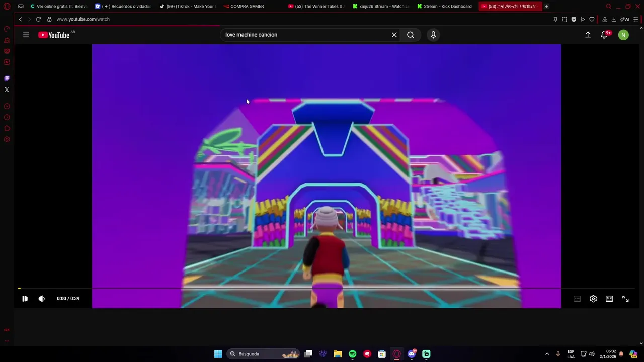644x362 pixels.
Task: Open the sidebar settings gear
Action: (7, 139)
